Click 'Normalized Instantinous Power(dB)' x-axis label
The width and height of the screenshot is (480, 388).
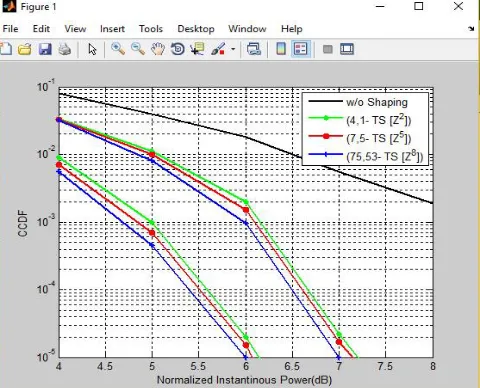pos(244,380)
